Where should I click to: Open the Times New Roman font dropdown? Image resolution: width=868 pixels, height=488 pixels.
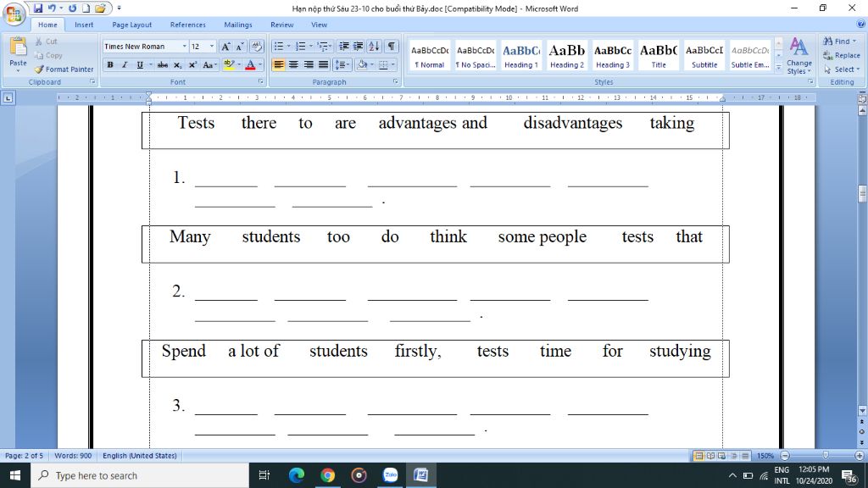pyautogui.click(x=184, y=47)
